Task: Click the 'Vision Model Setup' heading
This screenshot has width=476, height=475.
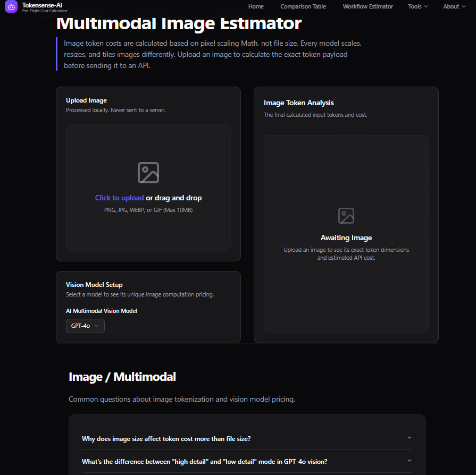Action: (94, 285)
